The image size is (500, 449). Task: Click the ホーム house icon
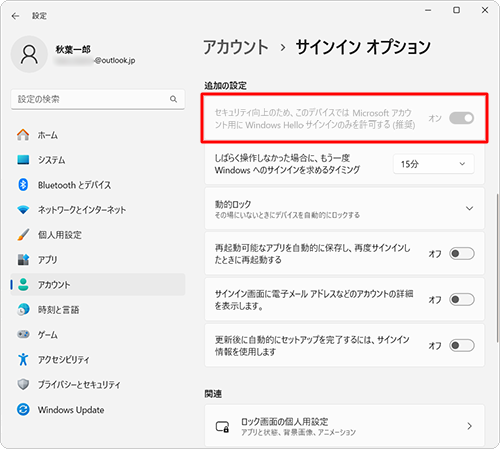[23, 135]
